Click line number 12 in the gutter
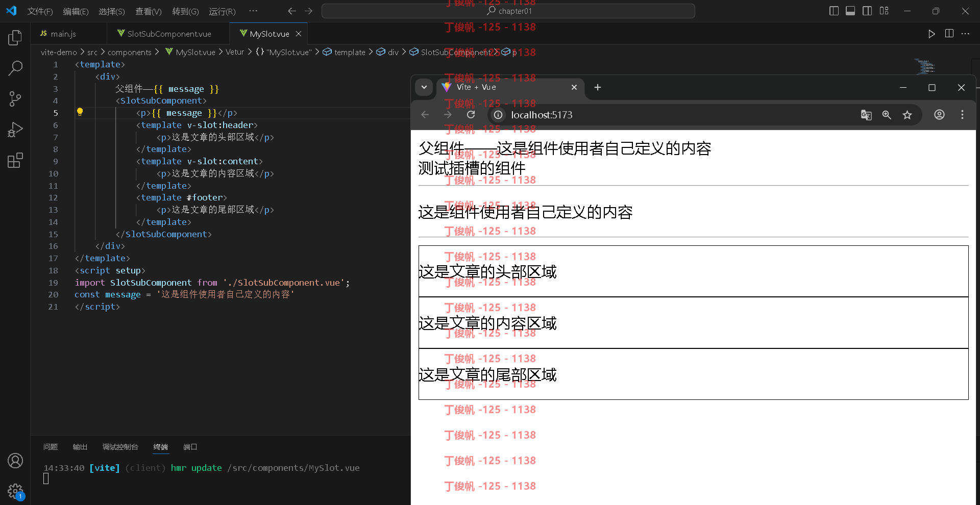 (53, 197)
